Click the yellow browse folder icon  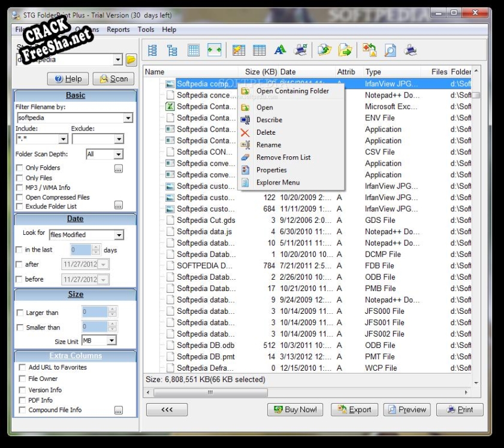[131, 59]
